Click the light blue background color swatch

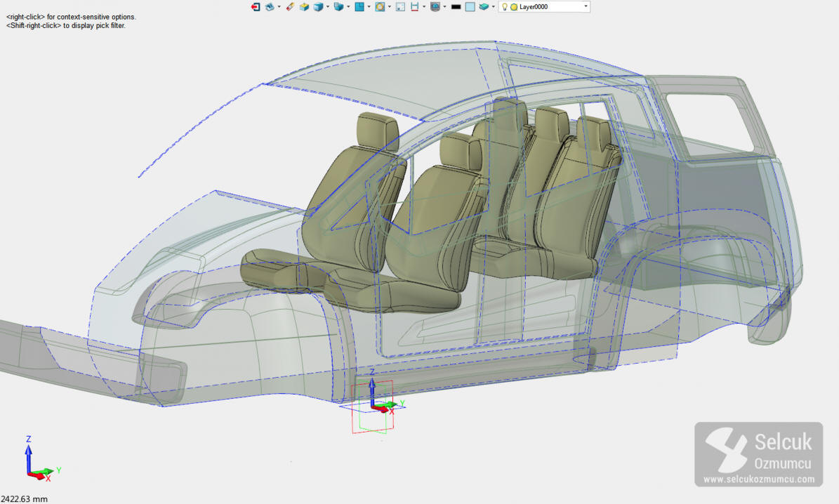(470, 6)
